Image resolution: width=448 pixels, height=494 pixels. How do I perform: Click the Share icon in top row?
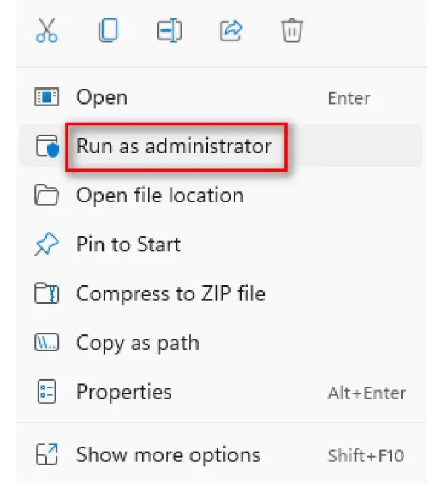(x=231, y=31)
